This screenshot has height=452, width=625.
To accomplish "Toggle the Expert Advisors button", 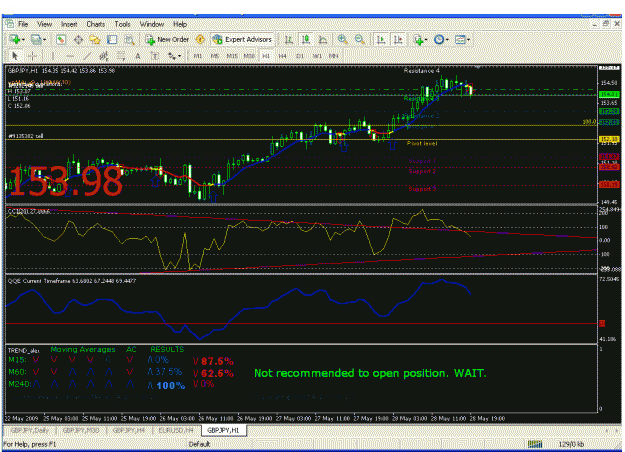I will coord(242,39).
